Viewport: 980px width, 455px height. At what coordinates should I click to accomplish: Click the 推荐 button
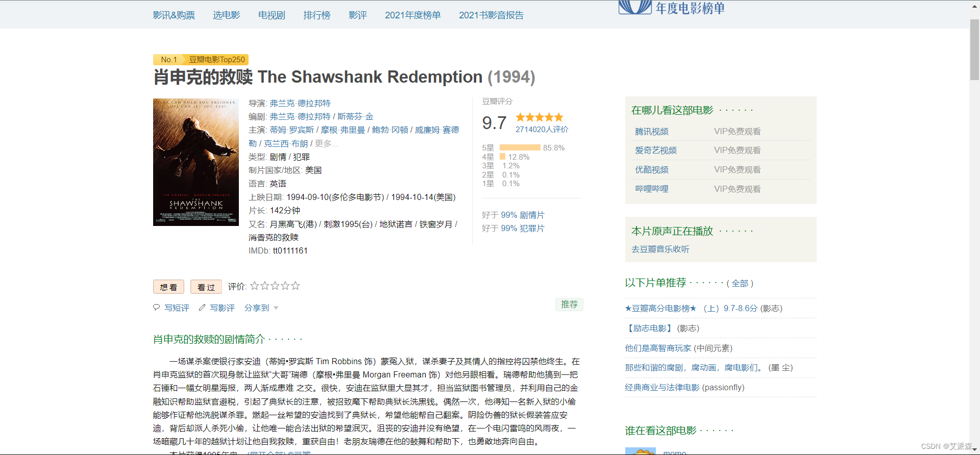coord(569,305)
